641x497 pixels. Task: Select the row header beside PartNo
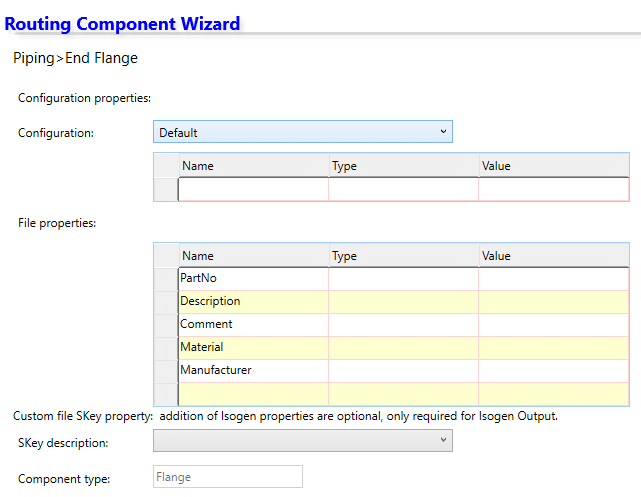tap(166, 279)
